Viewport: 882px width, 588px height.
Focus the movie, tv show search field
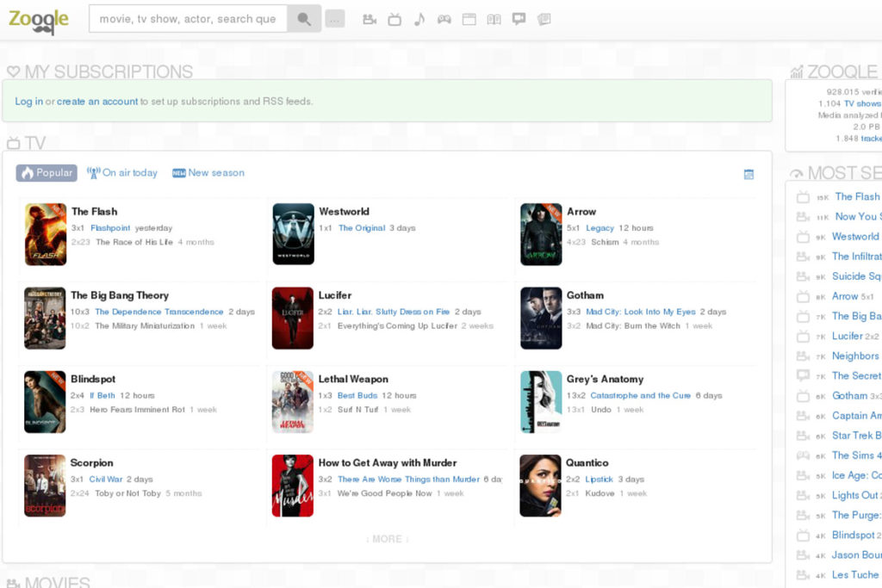(x=188, y=19)
